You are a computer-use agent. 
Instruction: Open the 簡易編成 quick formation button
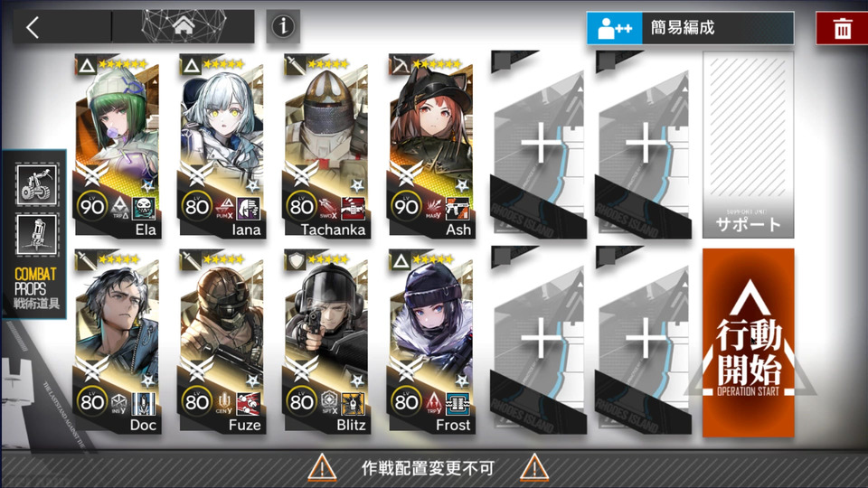tap(690, 28)
